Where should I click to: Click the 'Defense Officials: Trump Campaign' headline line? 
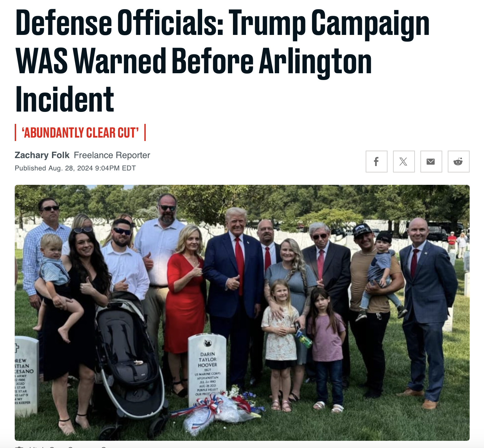pyautogui.click(x=222, y=23)
